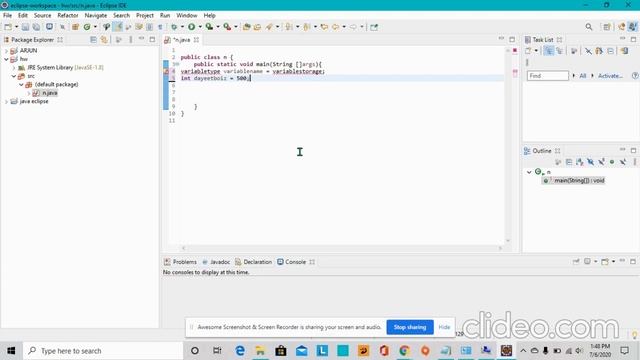Screen dimensions: 640x360
Task: Toggle Categorized view in Task List toolbar
Action: point(549,51)
